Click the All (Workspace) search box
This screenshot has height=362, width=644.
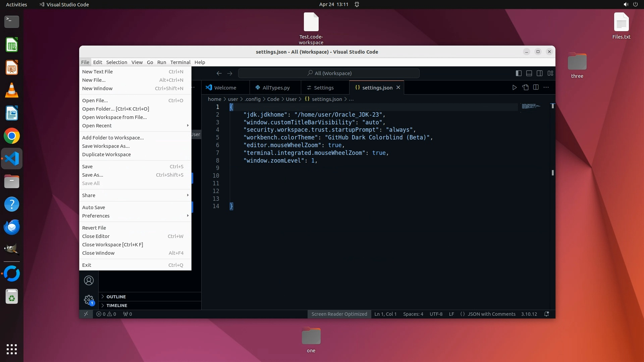[329, 73]
